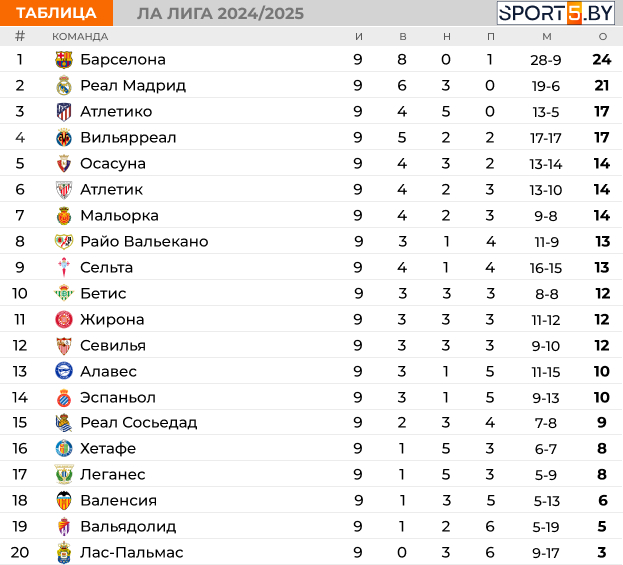Click the Хетафе team name

(108, 449)
